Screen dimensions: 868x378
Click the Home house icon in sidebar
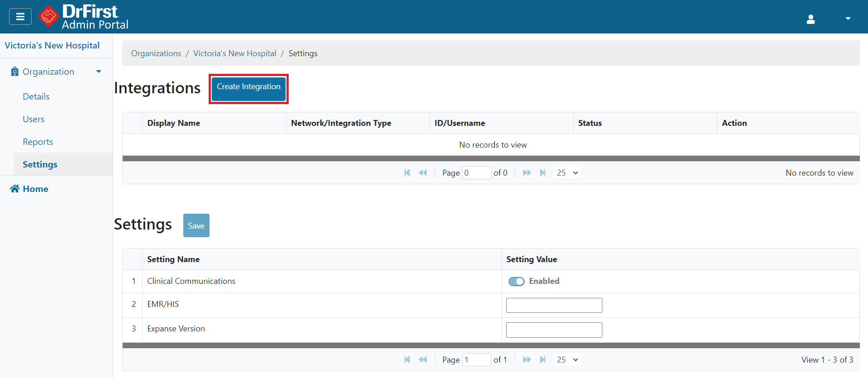click(x=15, y=189)
